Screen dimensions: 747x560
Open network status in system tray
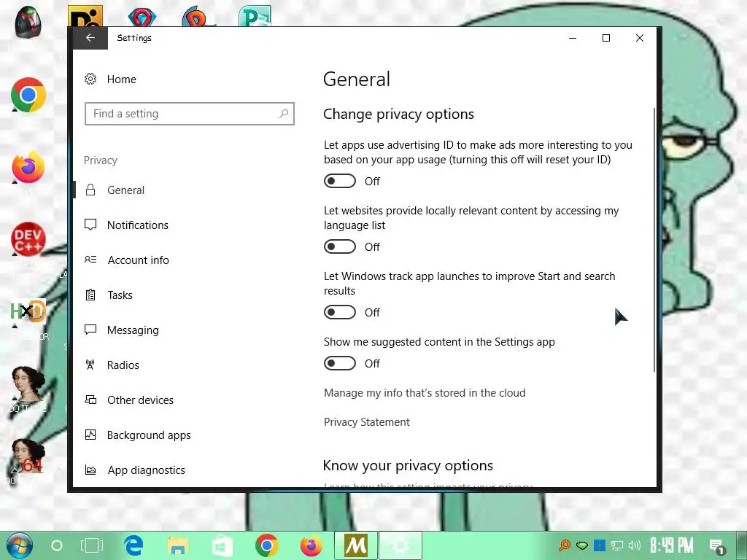tap(617, 545)
